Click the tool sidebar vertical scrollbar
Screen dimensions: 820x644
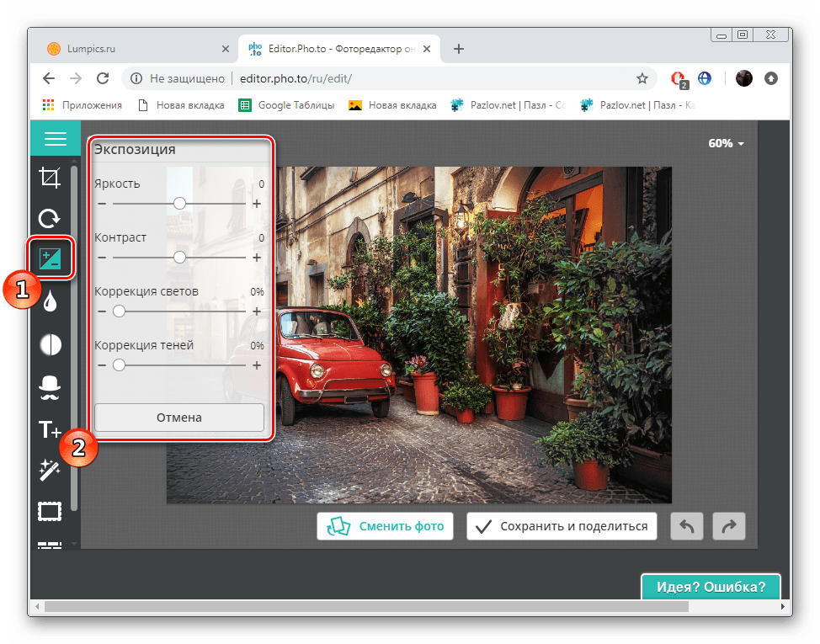coord(74,338)
